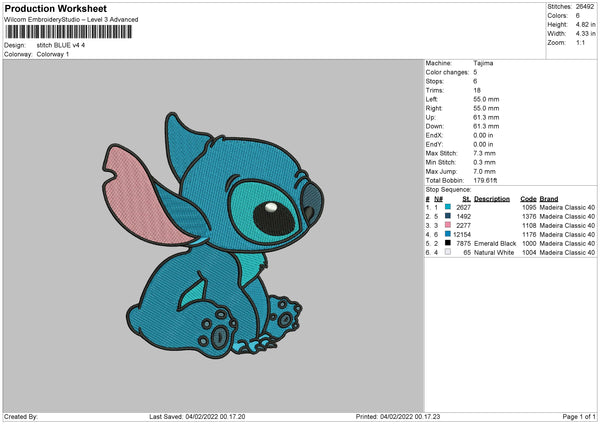
Task: Click the Natural White description text
Action: point(494,252)
